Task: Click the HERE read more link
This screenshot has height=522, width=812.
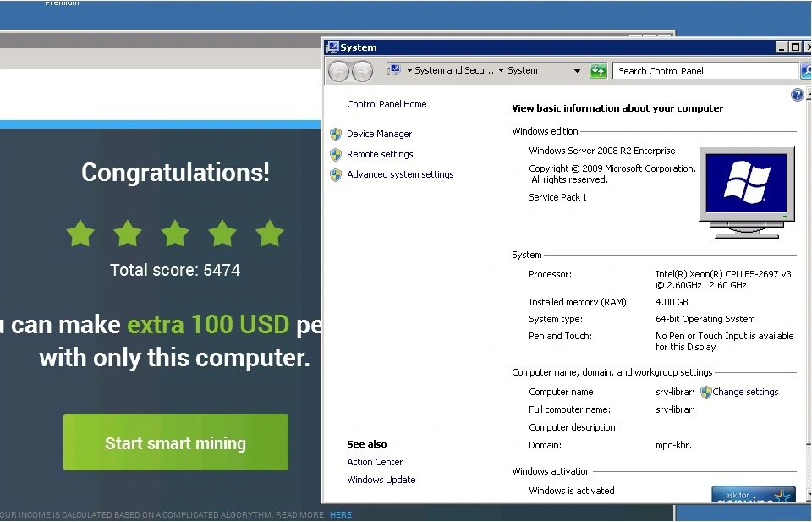Action: [x=341, y=514]
